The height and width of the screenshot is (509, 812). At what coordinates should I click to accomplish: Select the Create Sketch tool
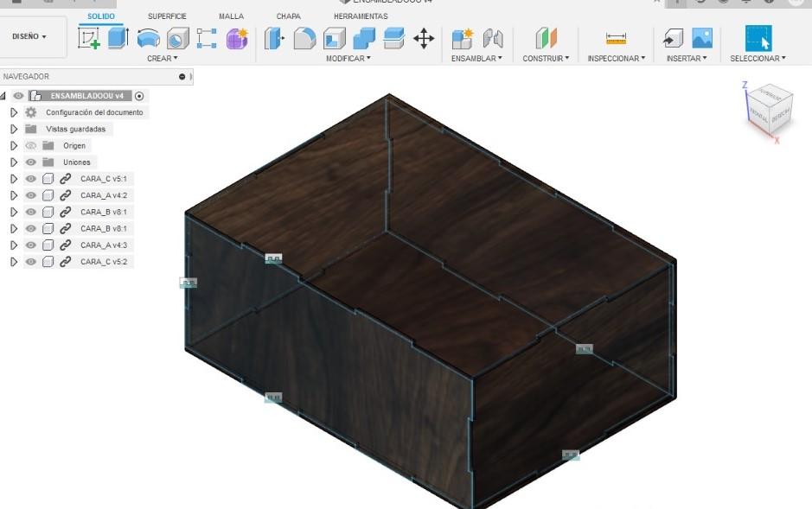point(88,38)
